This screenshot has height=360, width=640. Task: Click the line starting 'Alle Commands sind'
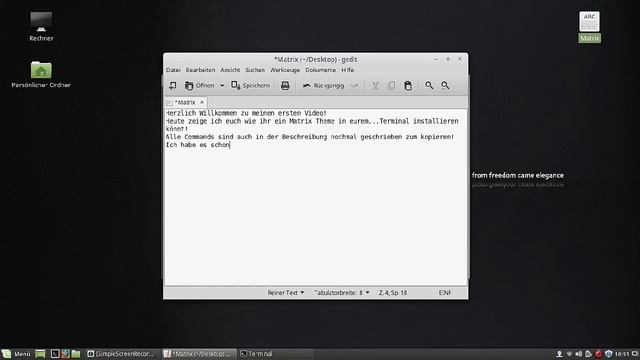[310, 137]
